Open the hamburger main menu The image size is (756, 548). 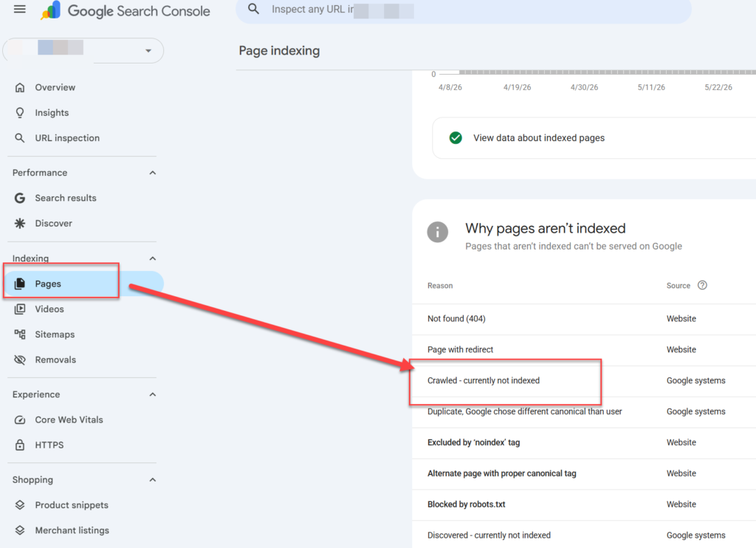click(20, 9)
